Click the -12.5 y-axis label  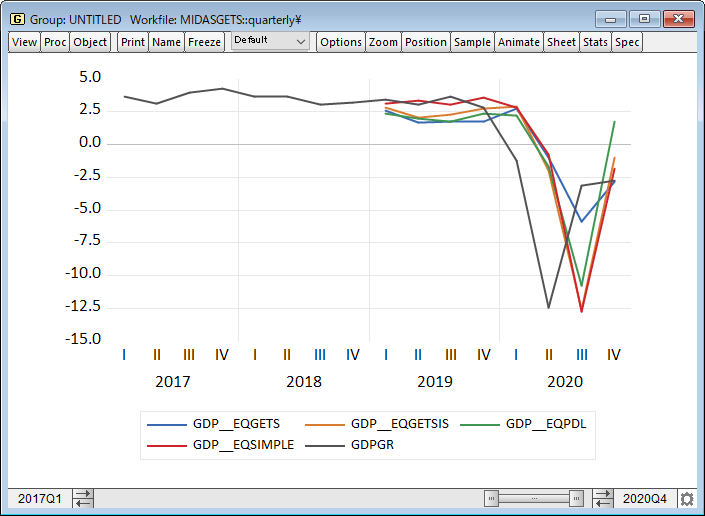click(83, 306)
